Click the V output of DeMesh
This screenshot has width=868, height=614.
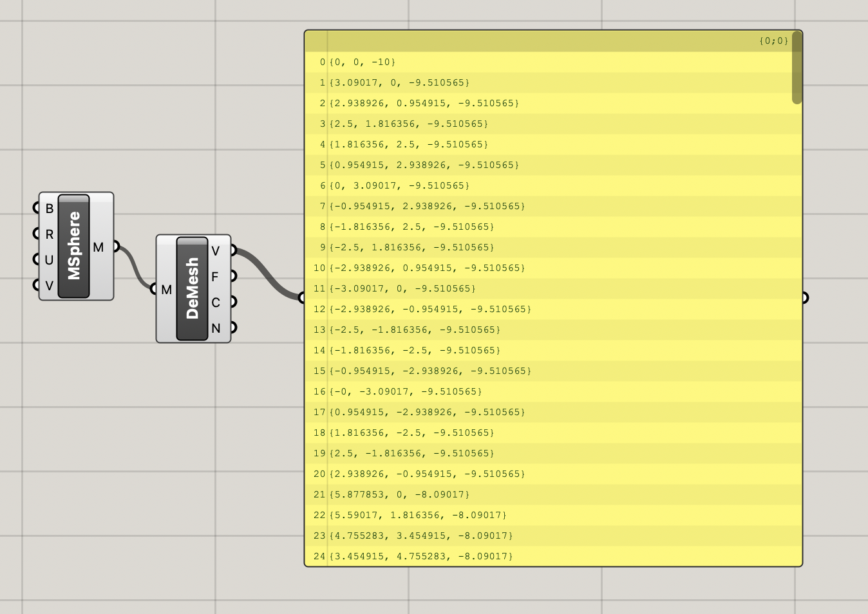pyautogui.click(x=216, y=250)
